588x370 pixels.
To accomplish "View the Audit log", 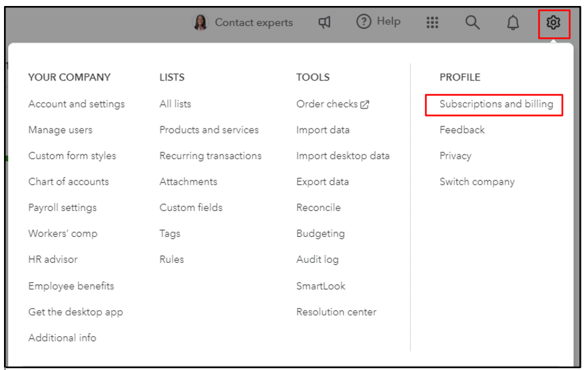I will (318, 260).
